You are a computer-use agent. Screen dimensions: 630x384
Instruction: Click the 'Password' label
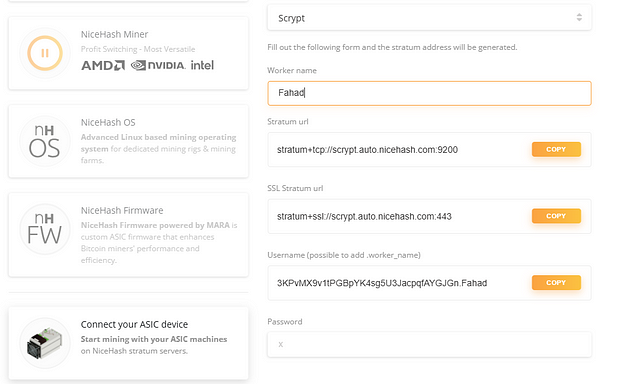tap(285, 322)
